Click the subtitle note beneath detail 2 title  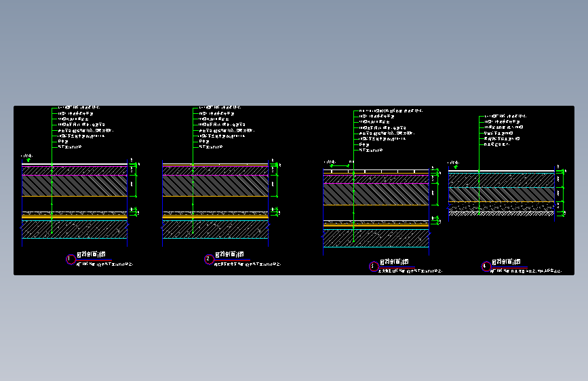tap(248, 264)
